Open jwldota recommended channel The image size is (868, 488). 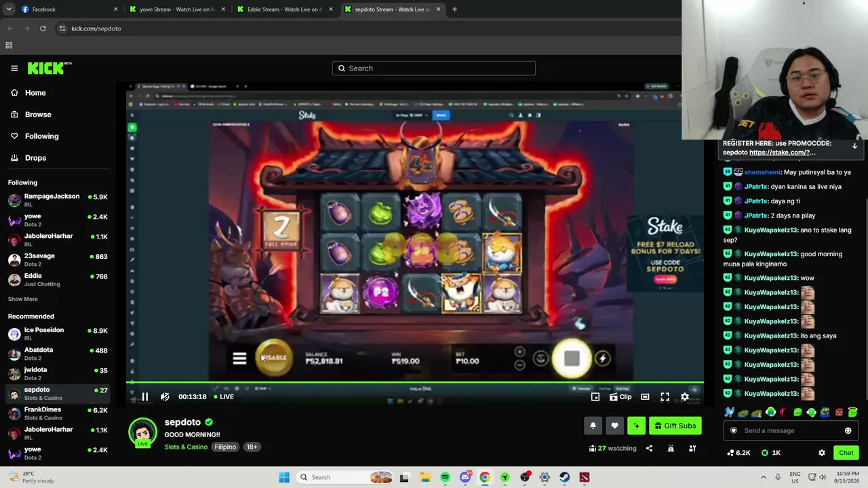58,373
